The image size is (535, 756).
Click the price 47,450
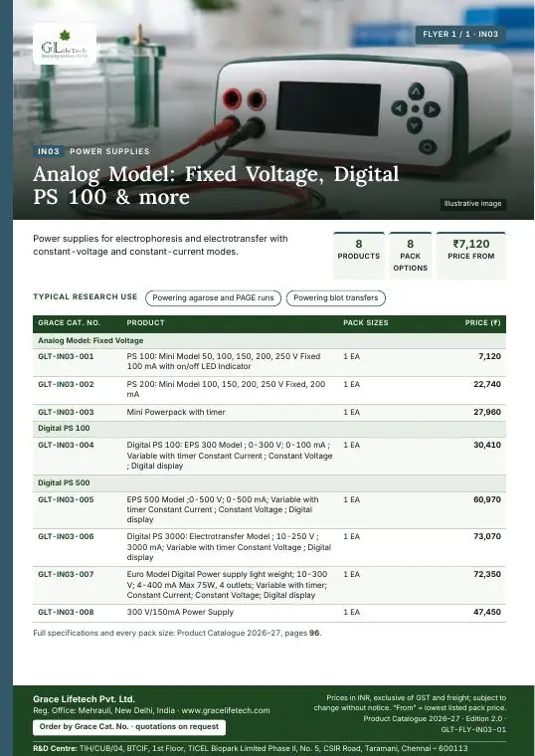(x=487, y=613)
